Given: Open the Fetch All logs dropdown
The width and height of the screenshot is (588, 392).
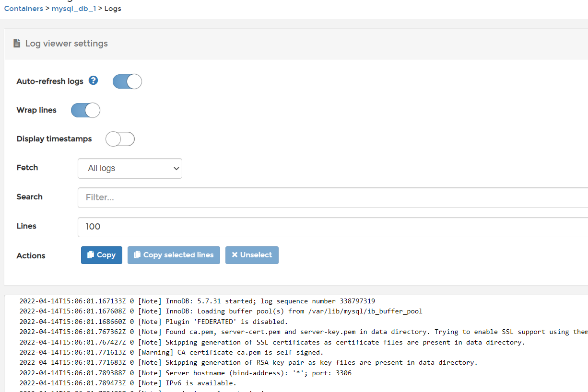Looking at the screenshot, I should 130,168.
